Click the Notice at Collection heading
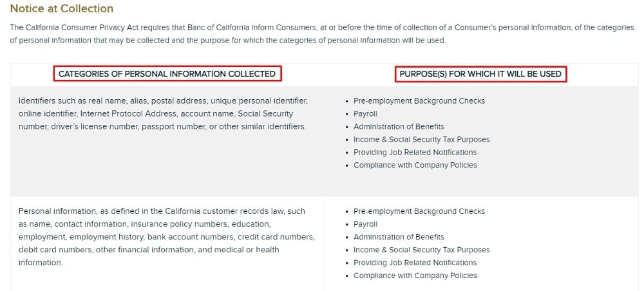This screenshot has width=644, height=291. [x=62, y=8]
